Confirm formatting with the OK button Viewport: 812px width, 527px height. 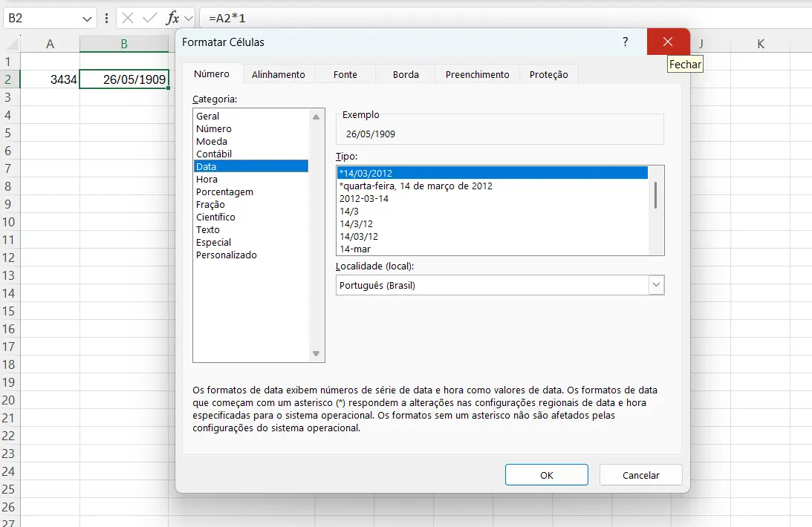coord(546,474)
